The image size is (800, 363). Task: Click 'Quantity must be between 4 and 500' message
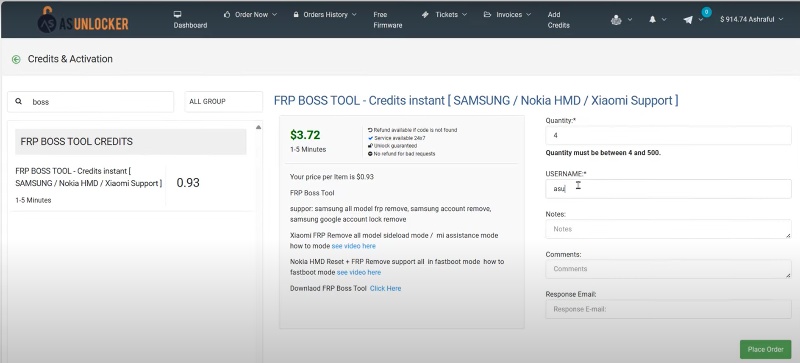pyautogui.click(x=603, y=153)
